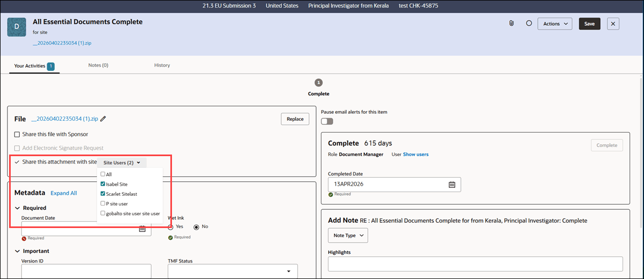The width and height of the screenshot is (644, 279).
Task: Close the panel with the X button
Action: point(613,24)
